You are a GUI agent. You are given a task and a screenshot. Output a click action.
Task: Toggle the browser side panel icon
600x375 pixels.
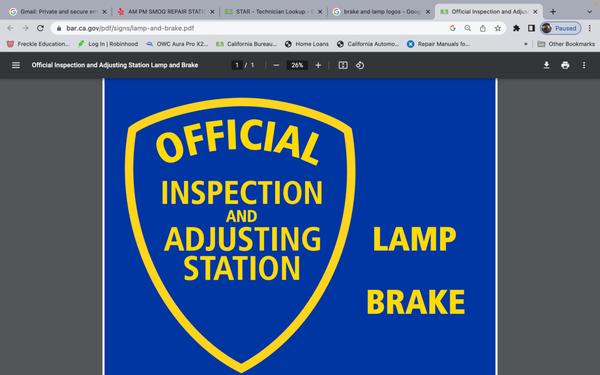tap(531, 28)
